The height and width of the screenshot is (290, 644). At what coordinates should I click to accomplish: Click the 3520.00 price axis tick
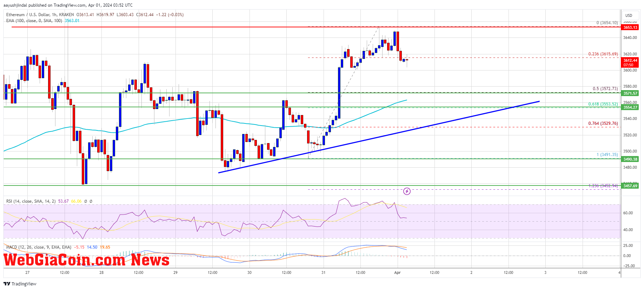click(x=630, y=135)
